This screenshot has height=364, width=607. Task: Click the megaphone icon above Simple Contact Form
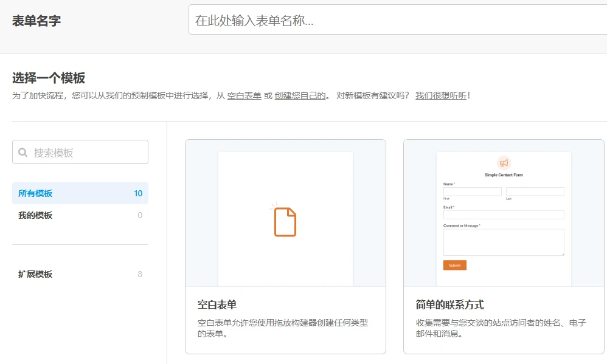pyautogui.click(x=504, y=163)
